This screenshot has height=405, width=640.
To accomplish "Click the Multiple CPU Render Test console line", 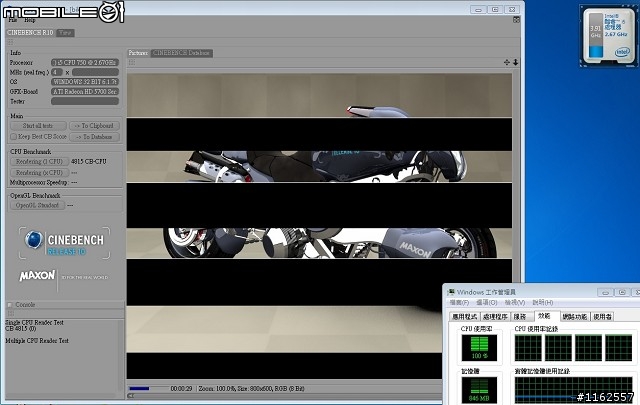I will click(x=37, y=340).
